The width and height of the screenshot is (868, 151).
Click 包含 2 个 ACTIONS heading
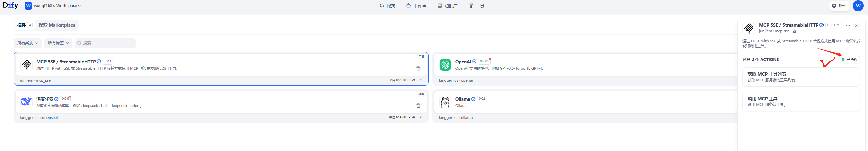point(760,60)
